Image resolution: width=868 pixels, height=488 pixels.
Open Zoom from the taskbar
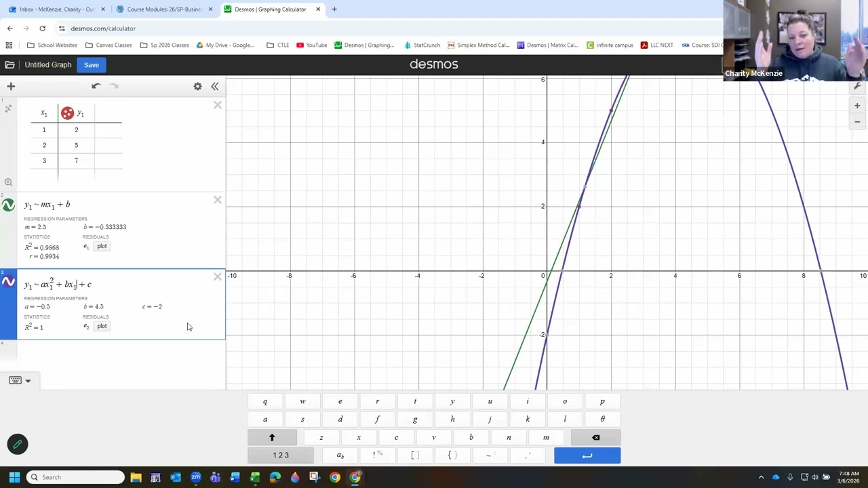click(195, 477)
